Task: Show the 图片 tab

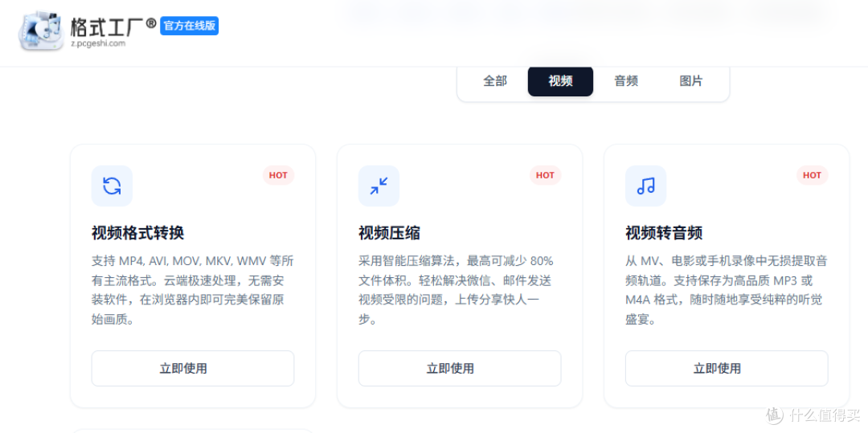Action: (x=691, y=81)
